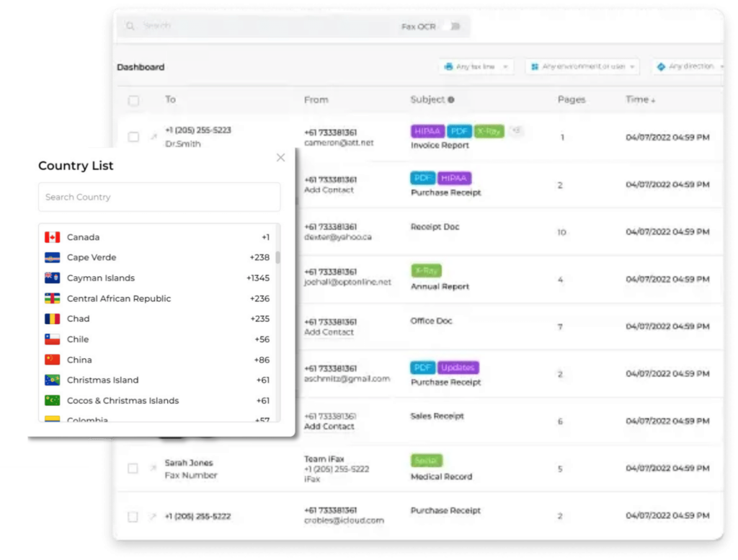Click the Subject column info icon
Screen dimensions: 738x560
[451, 100]
